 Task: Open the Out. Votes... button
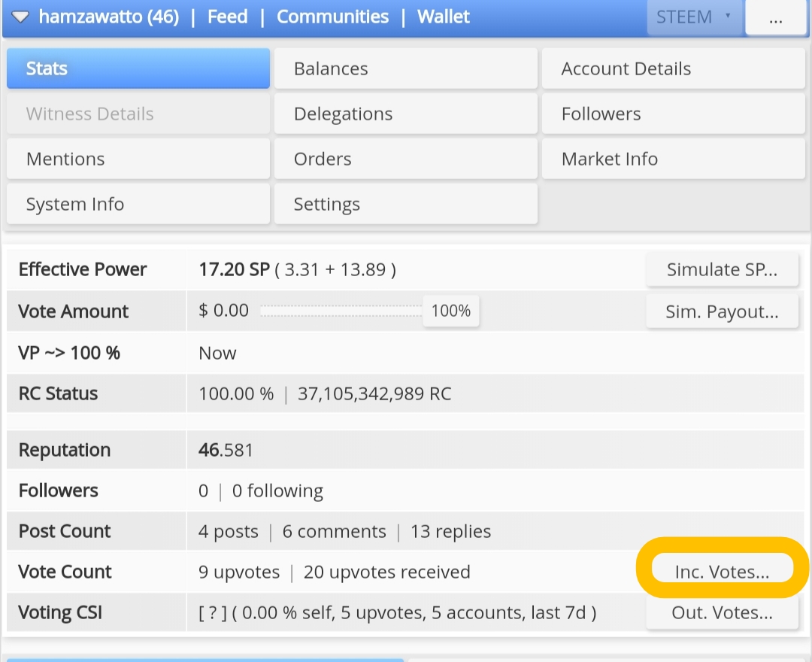pos(722,612)
